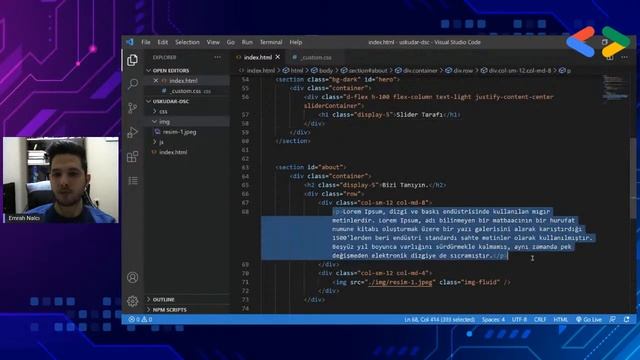Screen dimensions: 640x360
Task: Switch to the index.html tab
Action: pyautogui.click(x=258, y=57)
